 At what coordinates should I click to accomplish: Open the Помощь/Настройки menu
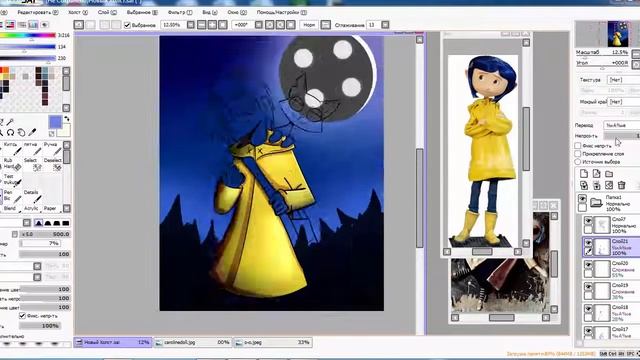(x=282, y=13)
